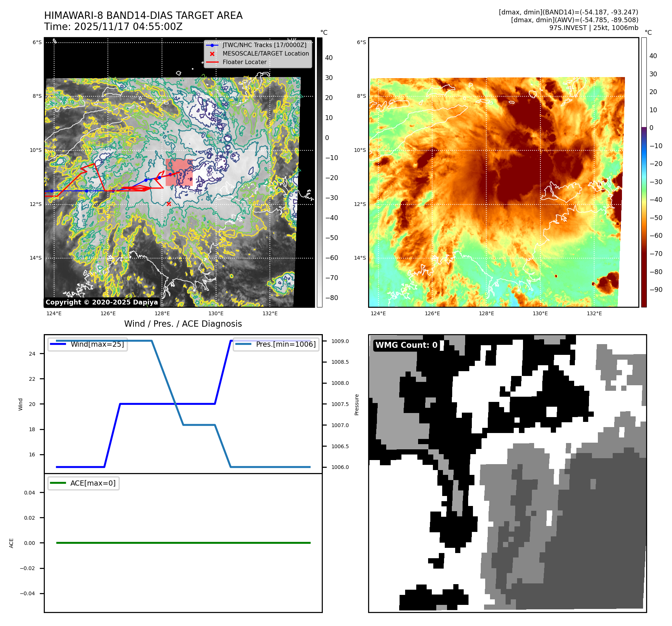
Task: Click the WMG Count: 0 label
Action: point(406,345)
